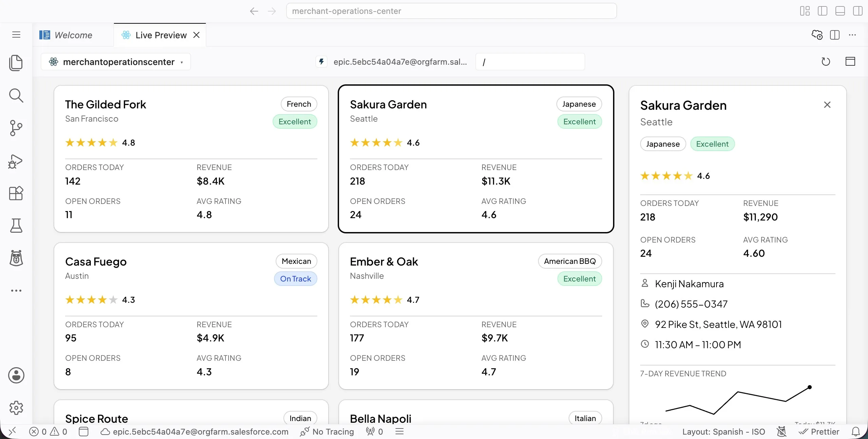This screenshot has width=868, height=439.
Task: Open the Extensions view
Action: pos(16,193)
